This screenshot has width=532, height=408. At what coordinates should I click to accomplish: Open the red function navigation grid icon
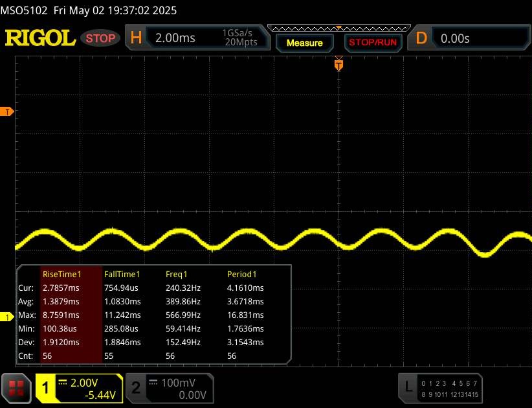click(x=16, y=389)
